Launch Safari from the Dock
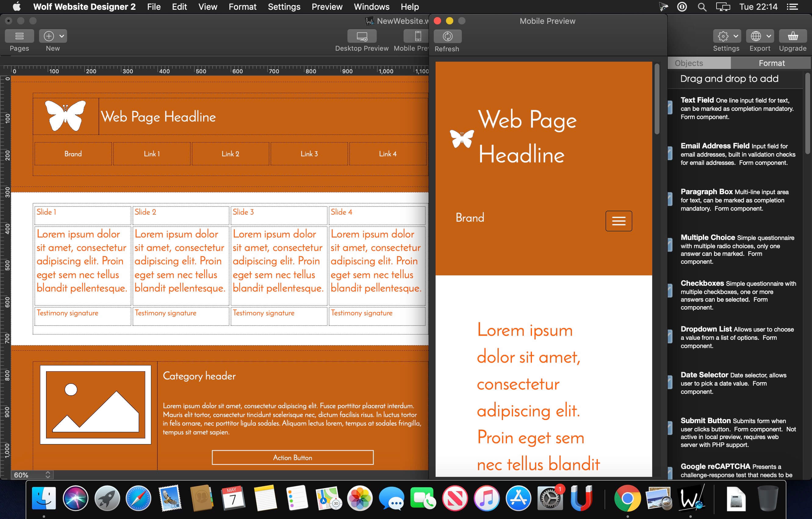Viewport: 812px width, 519px height. tap(138, 498)
